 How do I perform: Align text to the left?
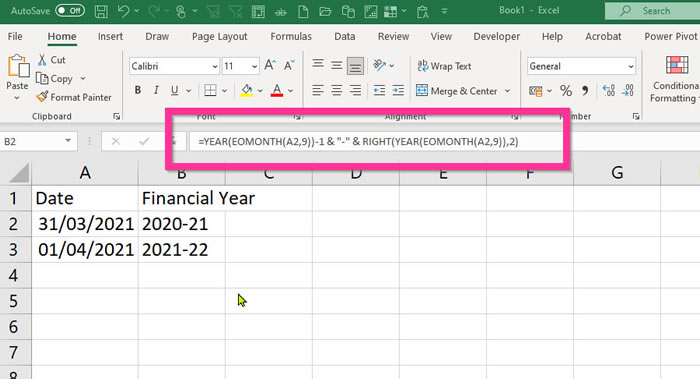318,91
